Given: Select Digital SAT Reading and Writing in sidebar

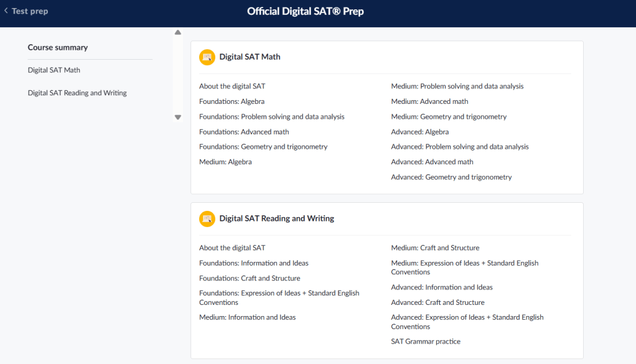Looking at the screenshot, I should click(x=77, y=93).
